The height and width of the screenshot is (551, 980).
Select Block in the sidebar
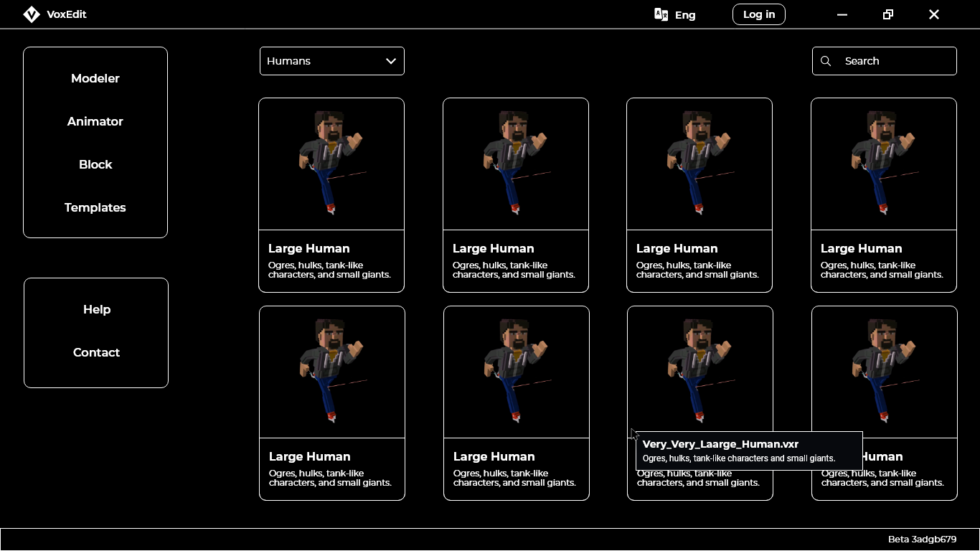pyautogui.click(x=95, y=164)
